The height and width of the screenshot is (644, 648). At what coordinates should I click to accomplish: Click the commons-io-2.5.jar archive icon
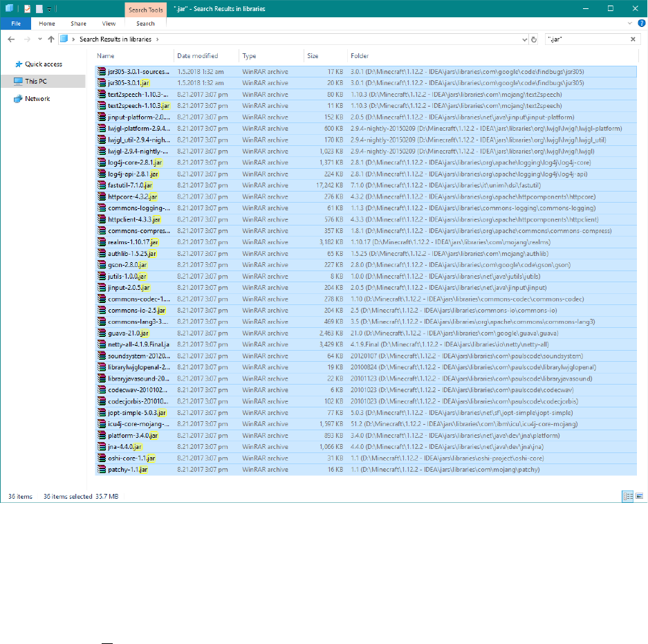[x=101, y=311]
